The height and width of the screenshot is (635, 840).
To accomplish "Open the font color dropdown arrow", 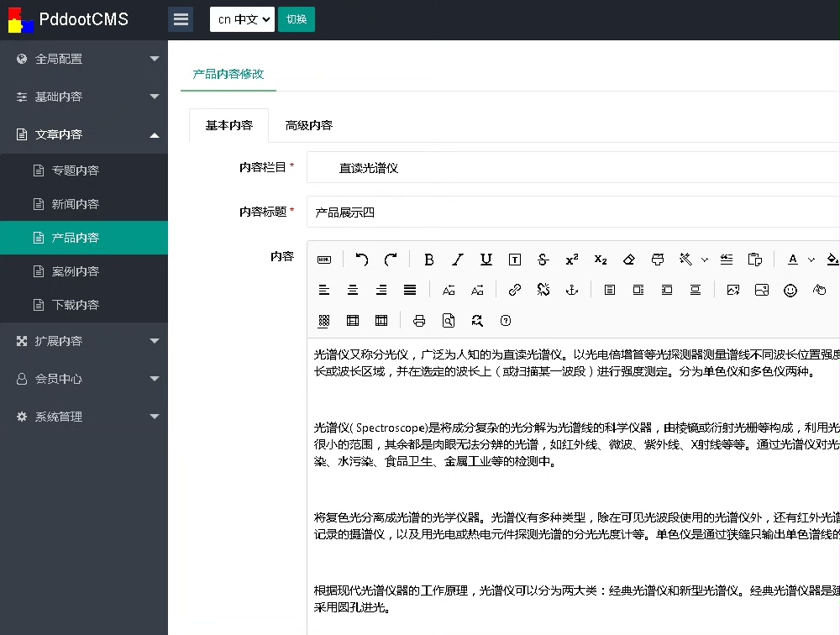I will click(x=811, y=260).
